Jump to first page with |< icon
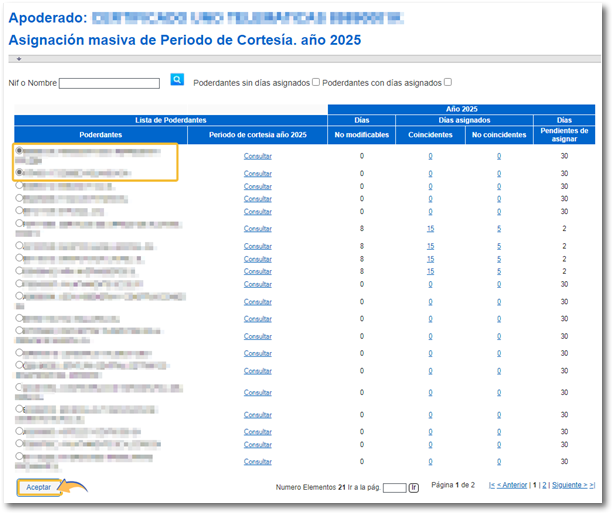 [x=491, y=485]
